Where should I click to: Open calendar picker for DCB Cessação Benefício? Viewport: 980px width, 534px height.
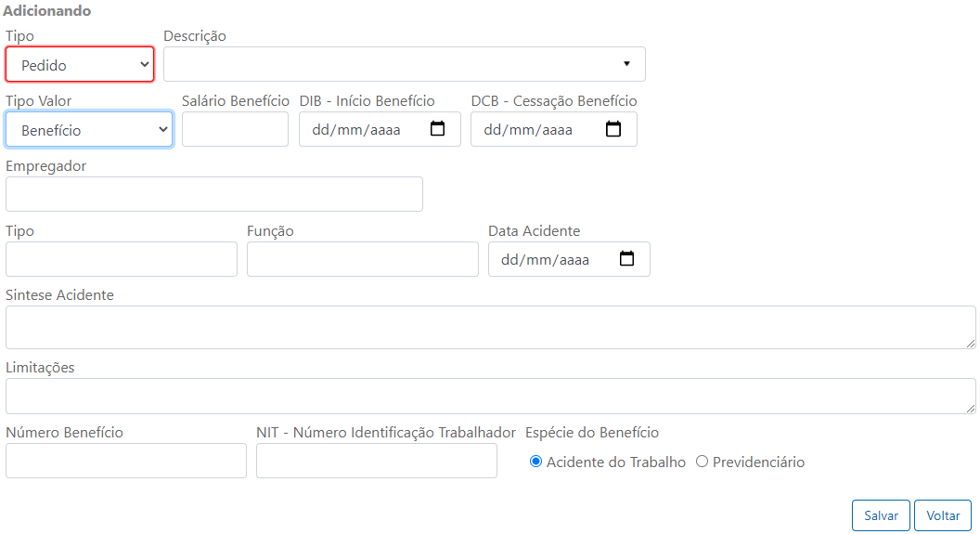[x=613, y=129]
